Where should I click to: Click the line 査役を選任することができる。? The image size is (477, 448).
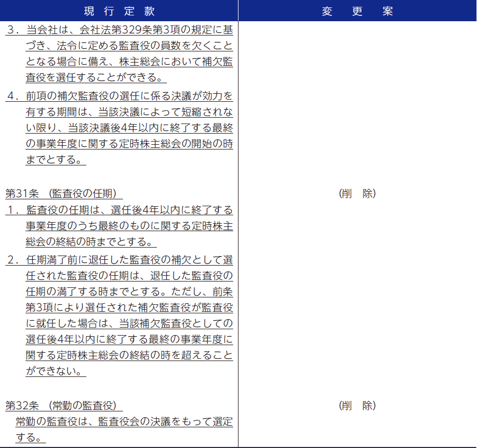[x=95, y=78]
